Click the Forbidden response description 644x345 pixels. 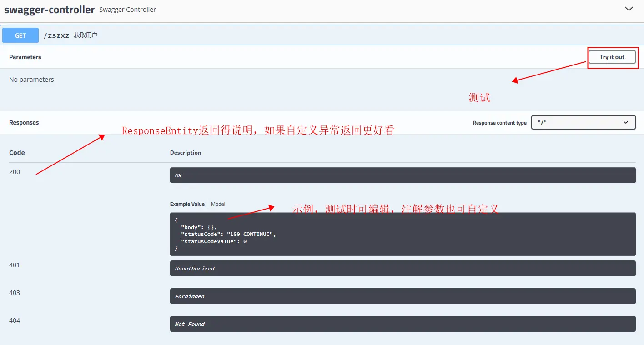403,296
